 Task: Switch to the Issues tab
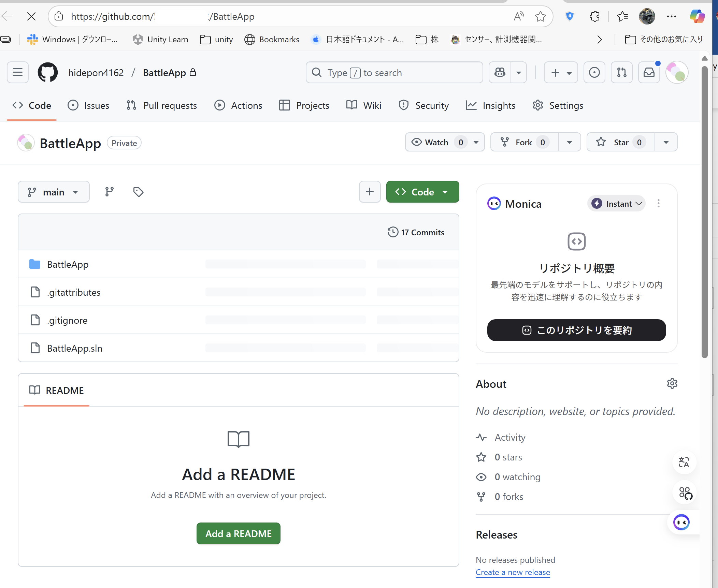tap(88, 105)
